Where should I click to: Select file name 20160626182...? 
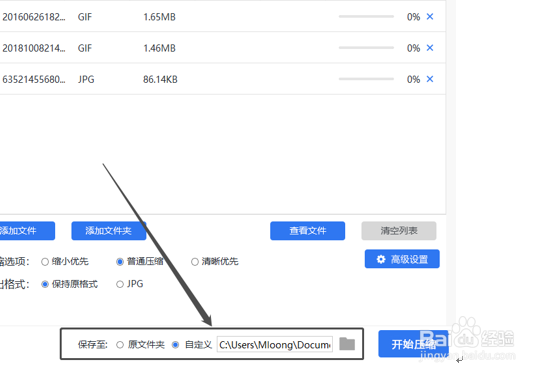33,17
